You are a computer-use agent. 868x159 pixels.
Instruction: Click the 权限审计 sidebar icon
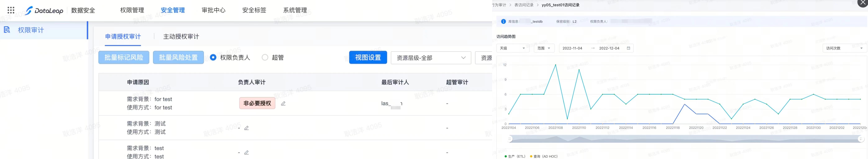[x=7, y=30]
